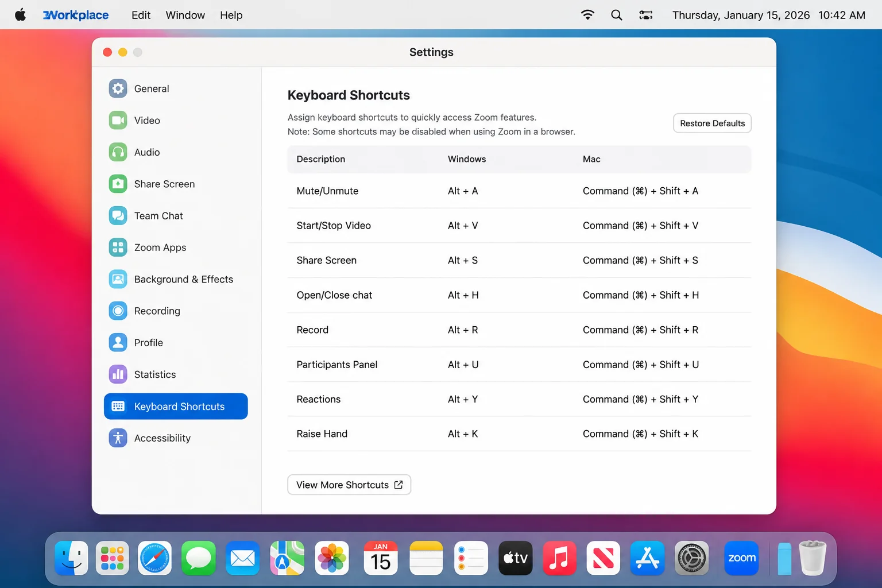This screenshot has width=882, height=588.
Task: Switch to Accessibility settings label
Action: [162, 438]
